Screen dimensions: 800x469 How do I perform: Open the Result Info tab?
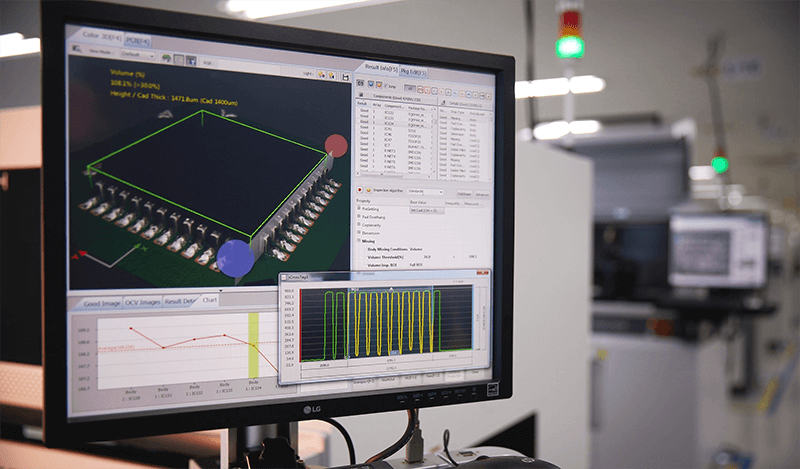click(379, 67)
